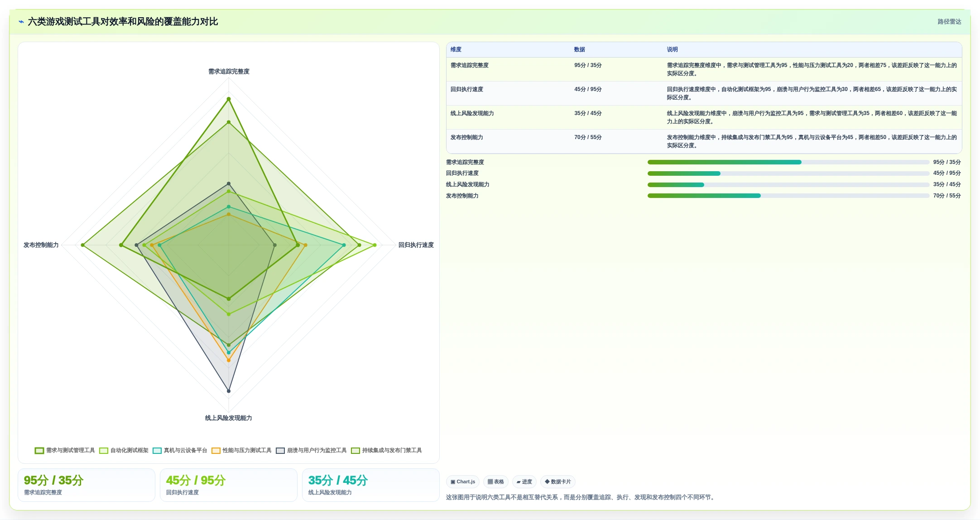Click the 需求与测试管理工具 legend label
The image size is (980, 520).
click(71, 450)
